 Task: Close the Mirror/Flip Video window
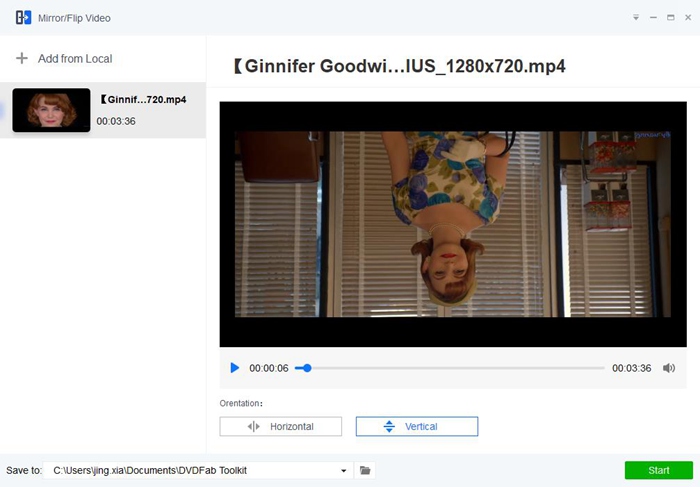tap(688, 17)
